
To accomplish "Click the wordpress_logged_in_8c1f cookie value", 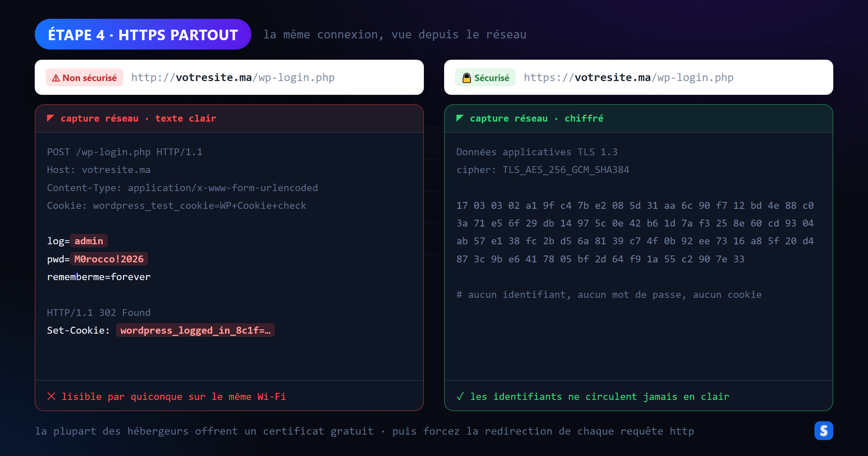I will coord(195,330).
